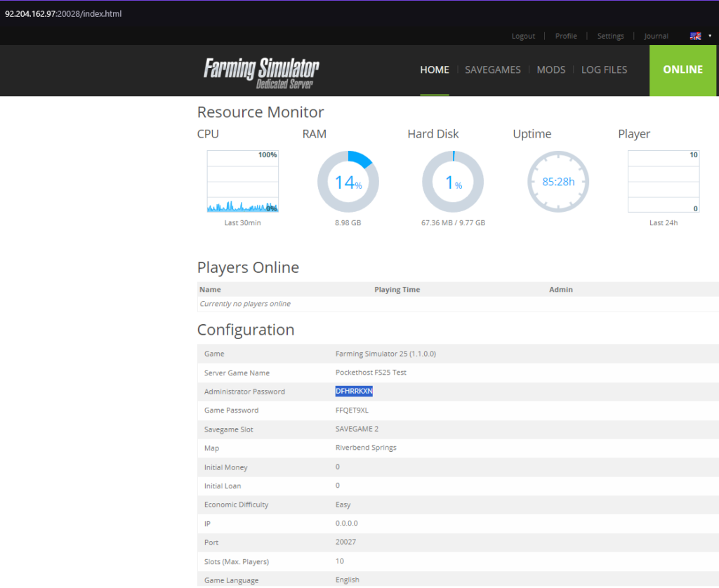Click the Farming Simulator Dedicated Server logo
Screen dimensions: 719x588
point(261,72)
